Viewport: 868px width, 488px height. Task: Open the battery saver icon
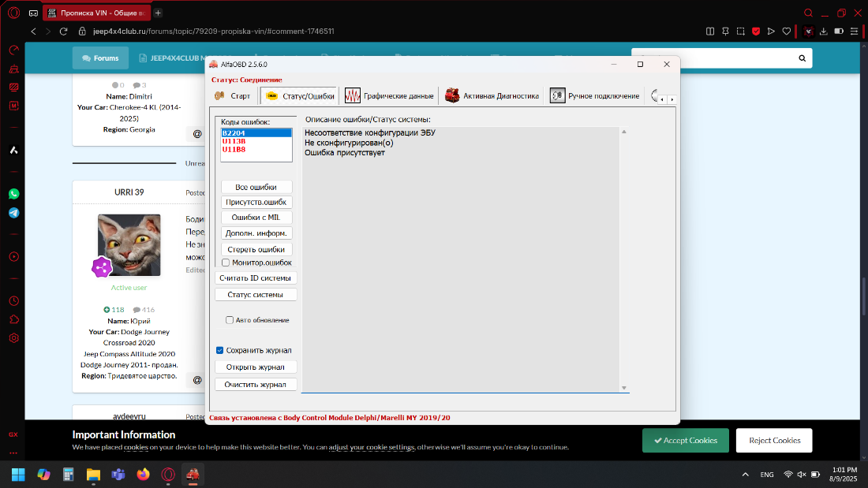(840, 32)
